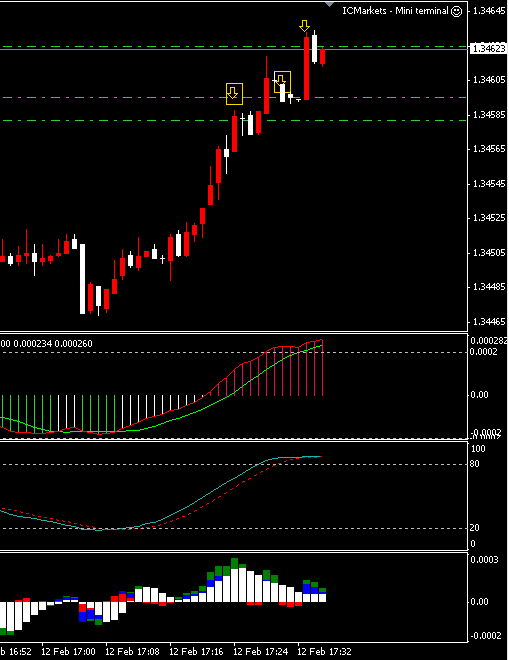
Task: Click the -0.0002 label in the bottom histogram panel
Action: pyautogui.click(x=485, y=636)
